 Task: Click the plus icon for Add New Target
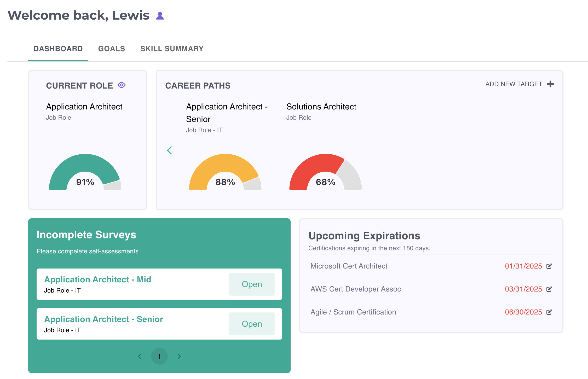[550, 84]
